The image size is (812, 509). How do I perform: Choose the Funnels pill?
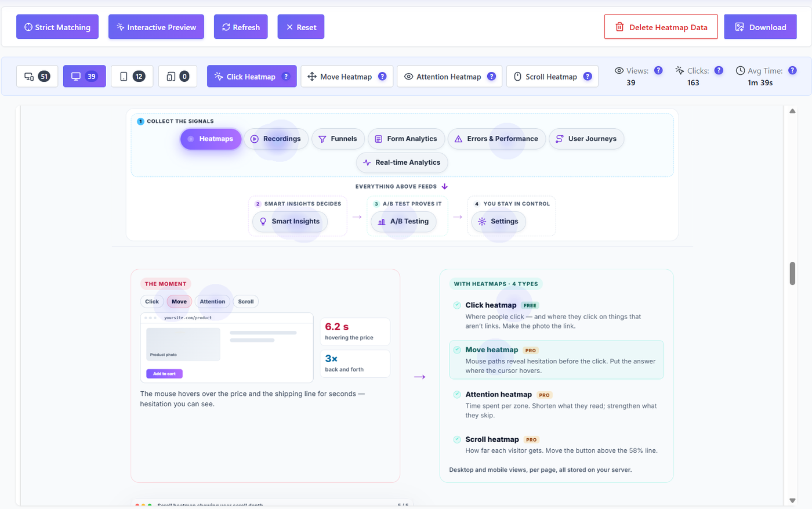[338, 139]
